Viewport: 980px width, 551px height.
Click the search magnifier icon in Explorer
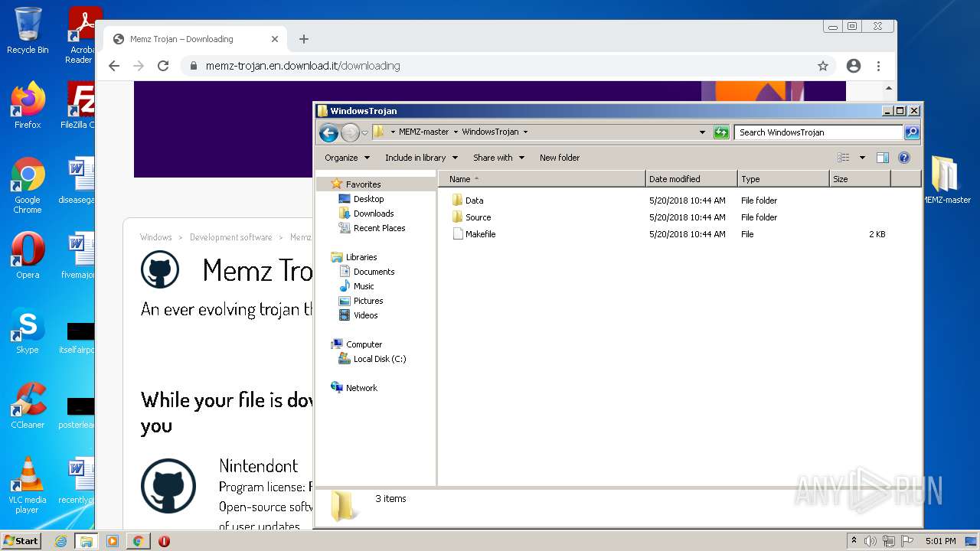[x=911, y=132]
